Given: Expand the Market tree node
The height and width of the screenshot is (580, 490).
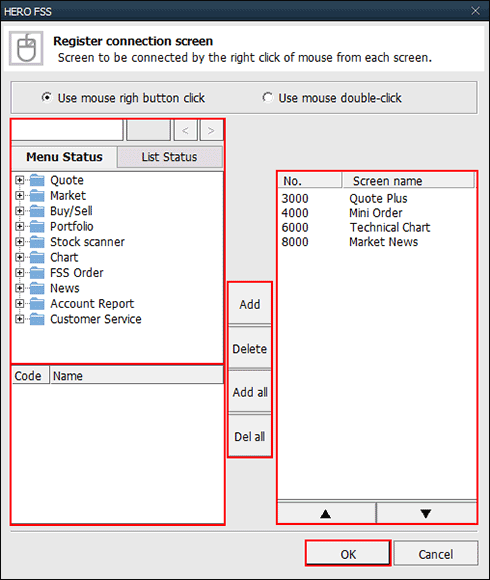Looking at the screenshot, I should pos(19,195).
